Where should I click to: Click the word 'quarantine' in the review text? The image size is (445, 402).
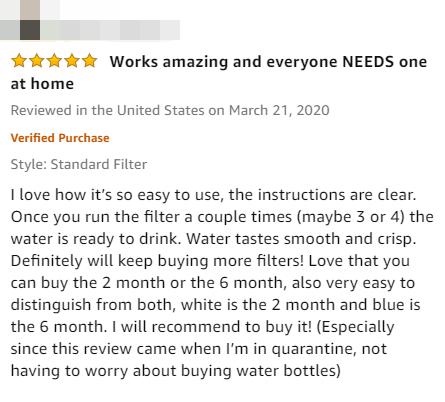pos(314,349)
